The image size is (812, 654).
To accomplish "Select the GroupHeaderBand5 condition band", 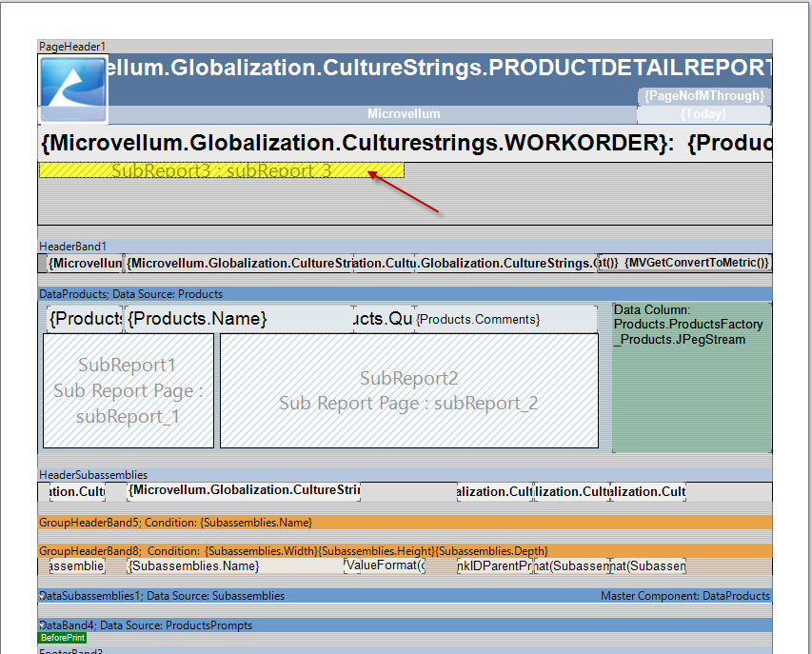I will pos(405,523).
